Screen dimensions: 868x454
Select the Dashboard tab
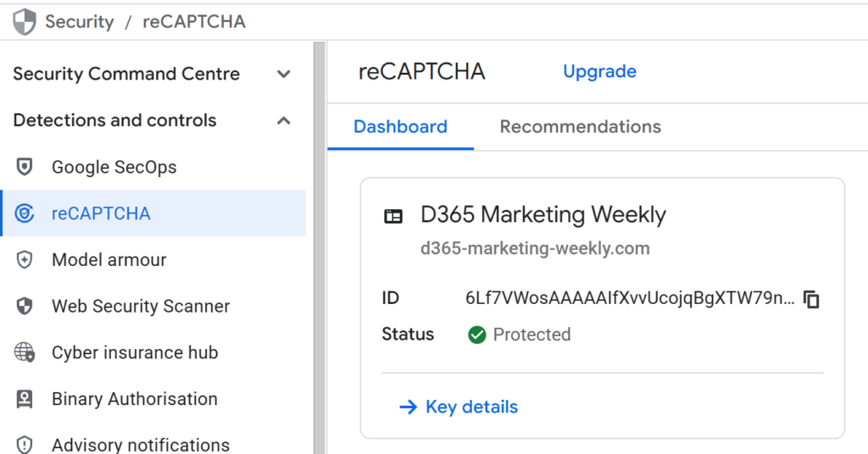[400, 127]
